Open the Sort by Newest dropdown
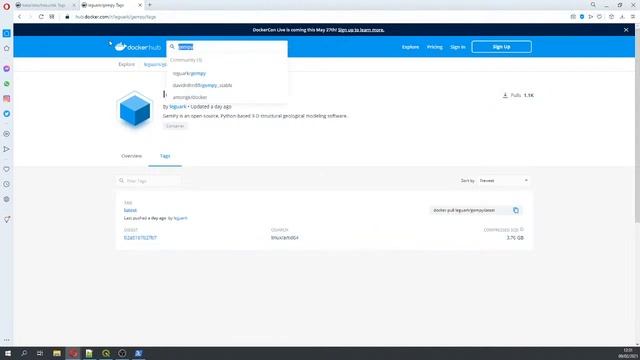Image resolution: width=640 pixels, height=360 pixels. [x=503, y=180]
